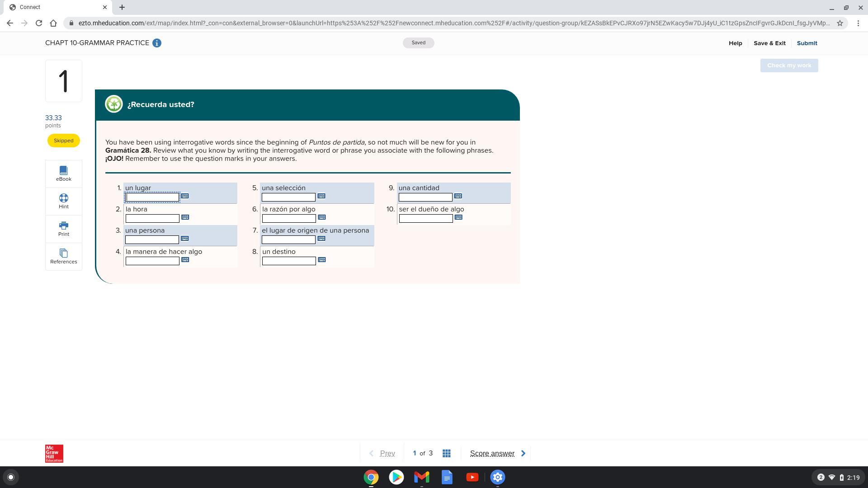Screen dimensions: 868x488
Task: Open Gmail from the taskbar shelf
Action: 421,477
